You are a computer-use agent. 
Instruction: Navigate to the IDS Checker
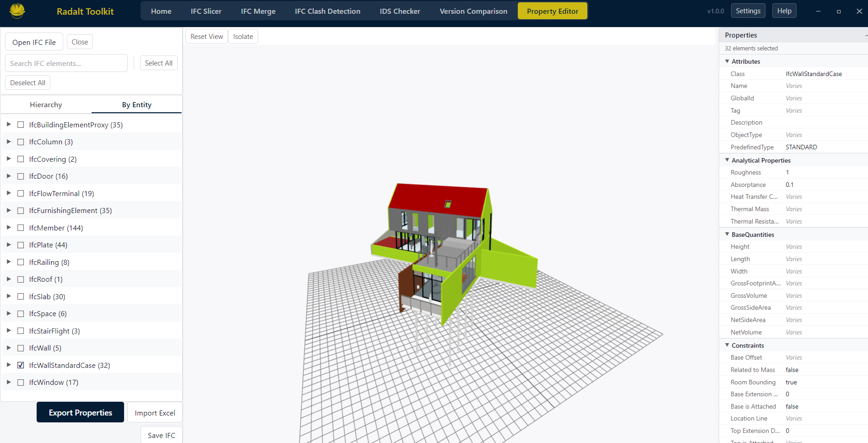pyautogui.click(x=399, y=11)
